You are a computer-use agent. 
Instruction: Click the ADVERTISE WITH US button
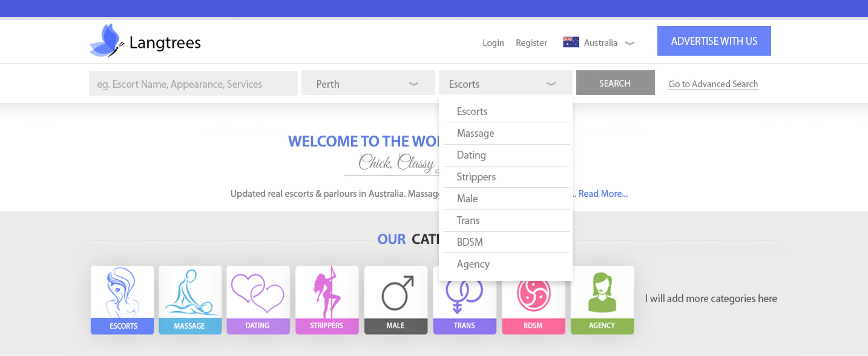click(714, 41)
